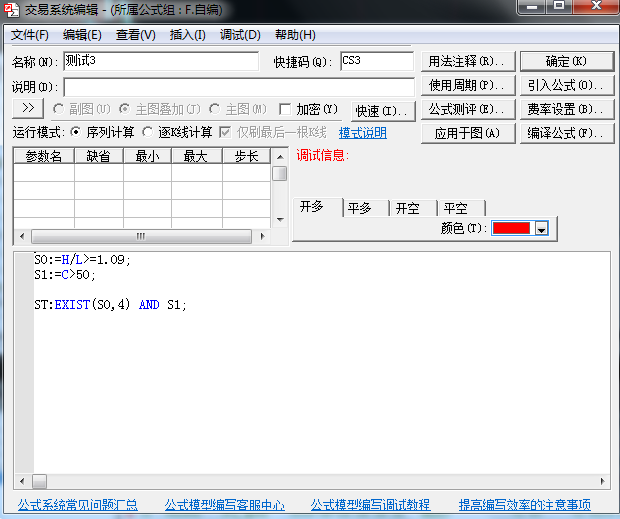Open 公式系统常见问题汇总 link

click(x=78, y=504)
